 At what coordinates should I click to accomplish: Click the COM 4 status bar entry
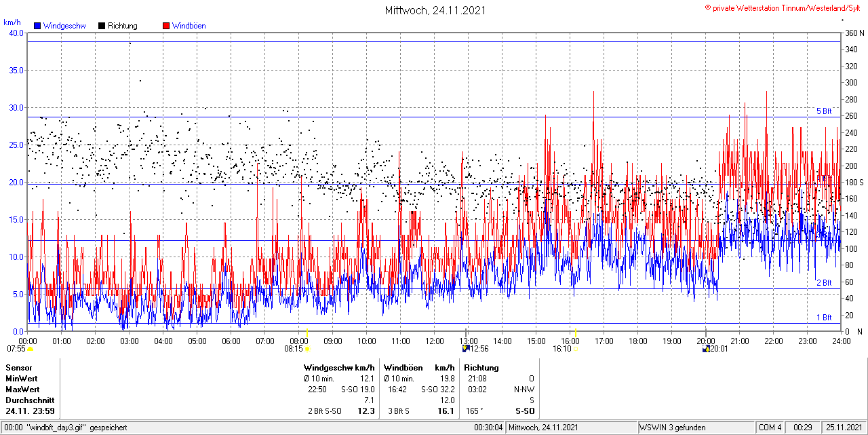(x=770, y=428)
